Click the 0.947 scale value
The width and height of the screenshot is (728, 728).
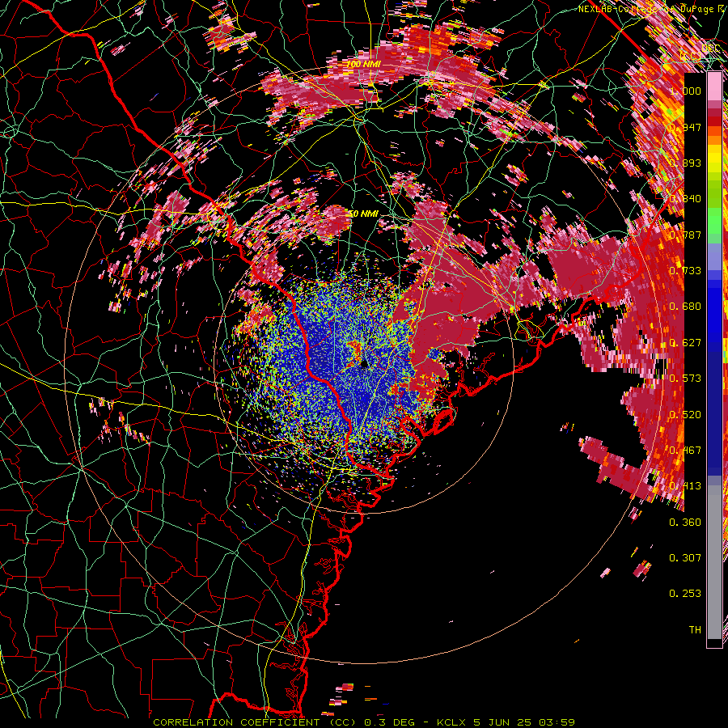click(x=685, y=127)
